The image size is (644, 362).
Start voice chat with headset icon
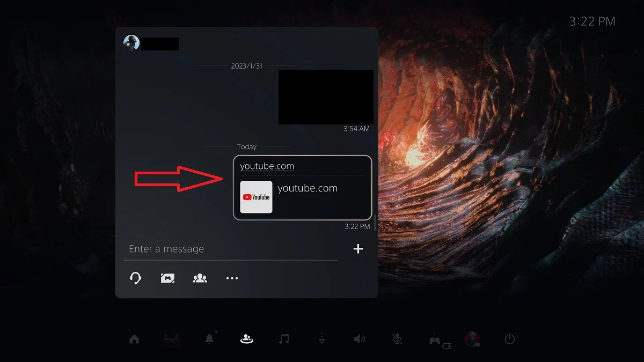click(135, 278)
